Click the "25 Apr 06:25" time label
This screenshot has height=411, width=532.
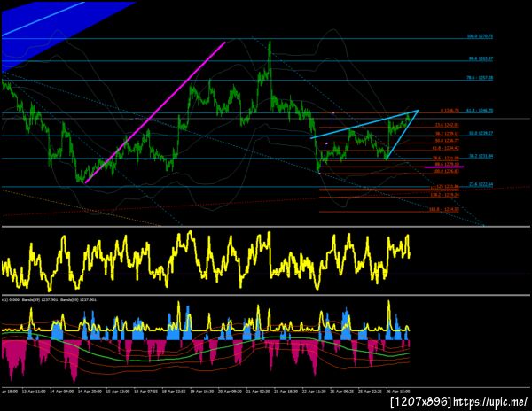(342, 392)
